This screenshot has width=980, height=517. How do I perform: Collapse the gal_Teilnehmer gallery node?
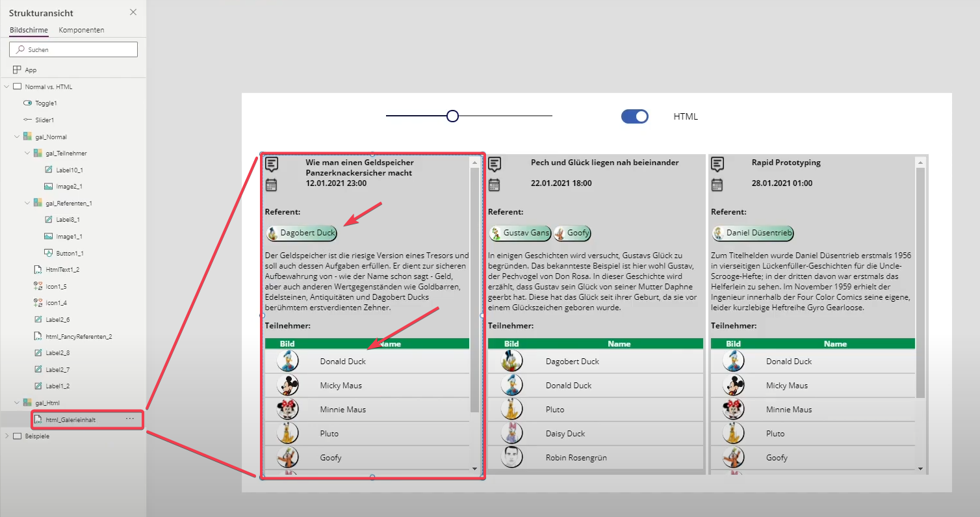pyautogui.click(x=28, y=153)
